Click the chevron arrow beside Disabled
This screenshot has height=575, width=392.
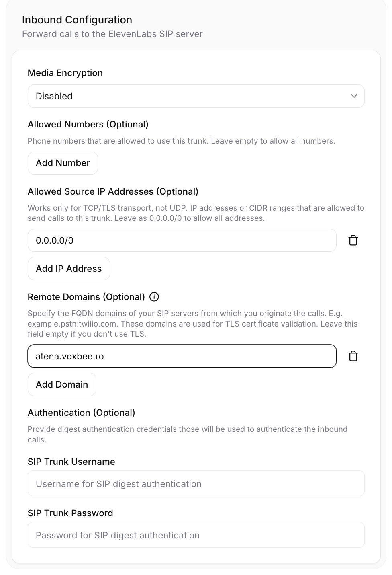(x=354, y=96)
